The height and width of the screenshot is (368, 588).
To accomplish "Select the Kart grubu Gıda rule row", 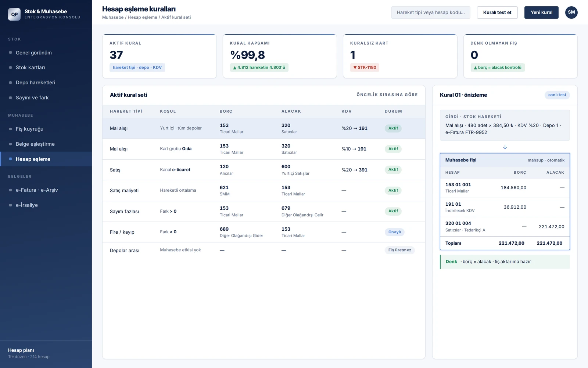I will 264,149.
